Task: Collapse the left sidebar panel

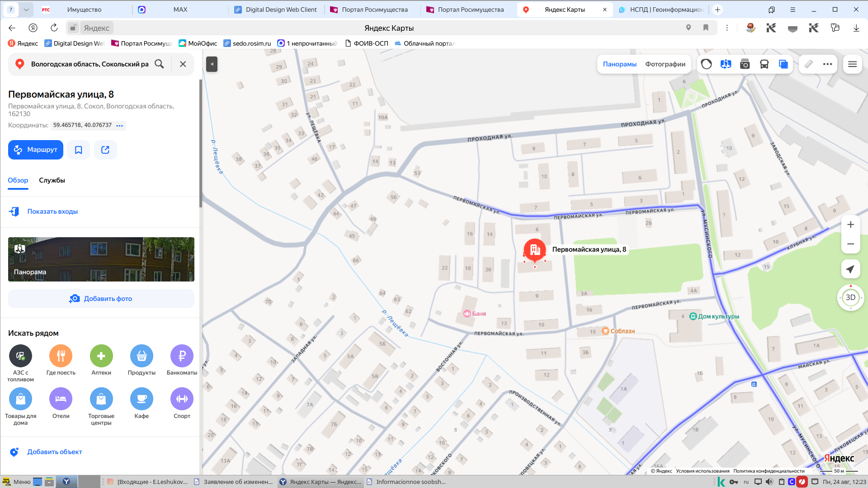Action: pyautogui.click(x=212, y=64)
